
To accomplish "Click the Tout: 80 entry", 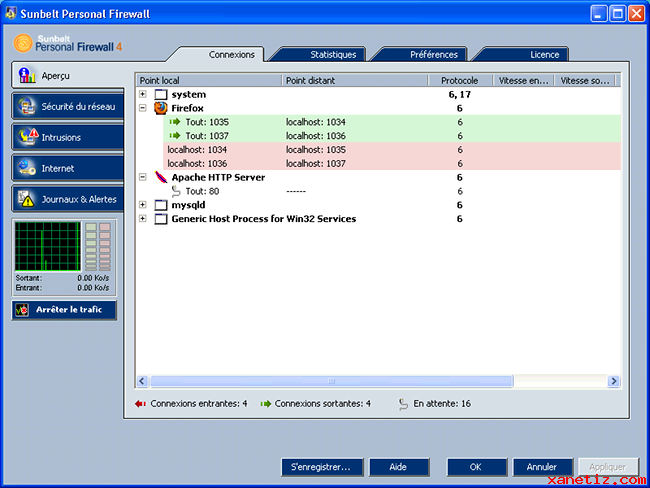I will [x=202, y=191].
